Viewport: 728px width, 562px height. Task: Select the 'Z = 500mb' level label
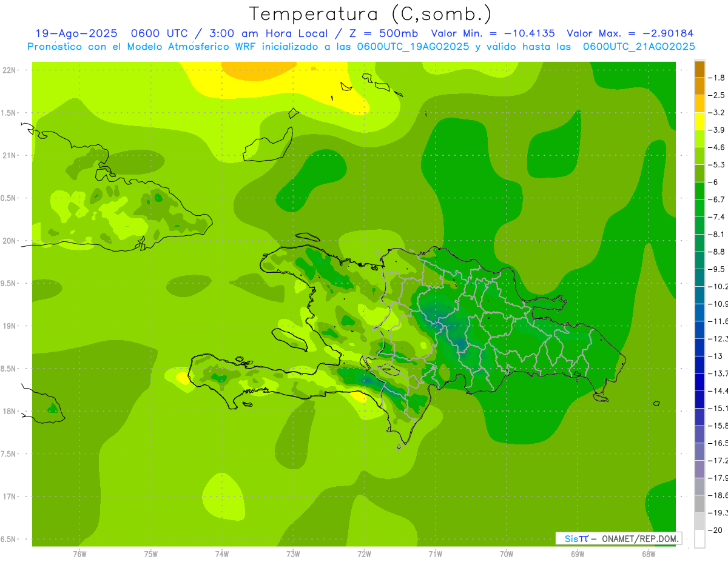point(383,33)
